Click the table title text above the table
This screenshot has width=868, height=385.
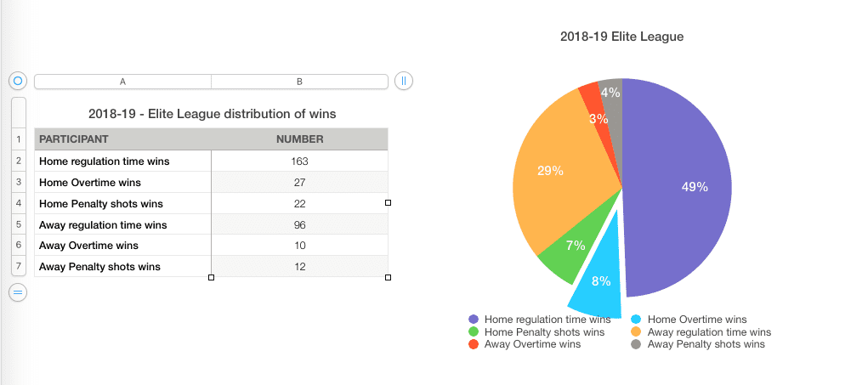point(212,113)
